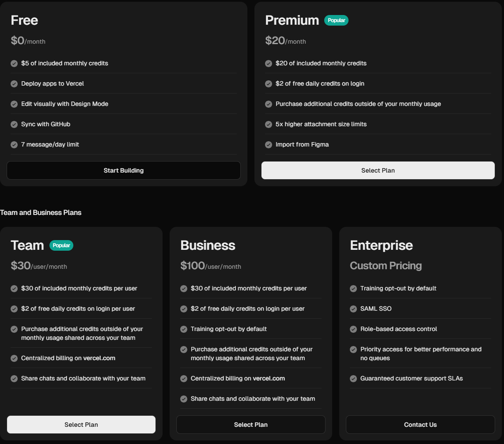This screenshot has height=444, width=504.
Task: Click 'Select Plan' under the Premium card
Action: point(378,170)
